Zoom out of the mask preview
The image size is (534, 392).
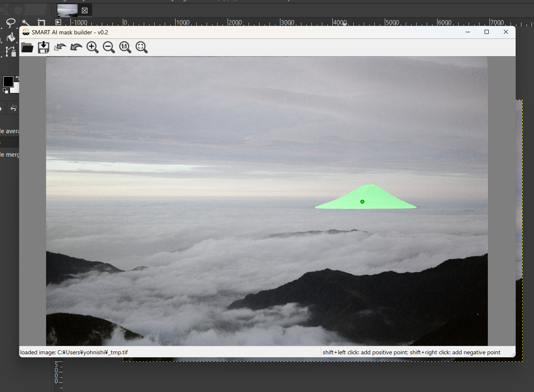109,47
